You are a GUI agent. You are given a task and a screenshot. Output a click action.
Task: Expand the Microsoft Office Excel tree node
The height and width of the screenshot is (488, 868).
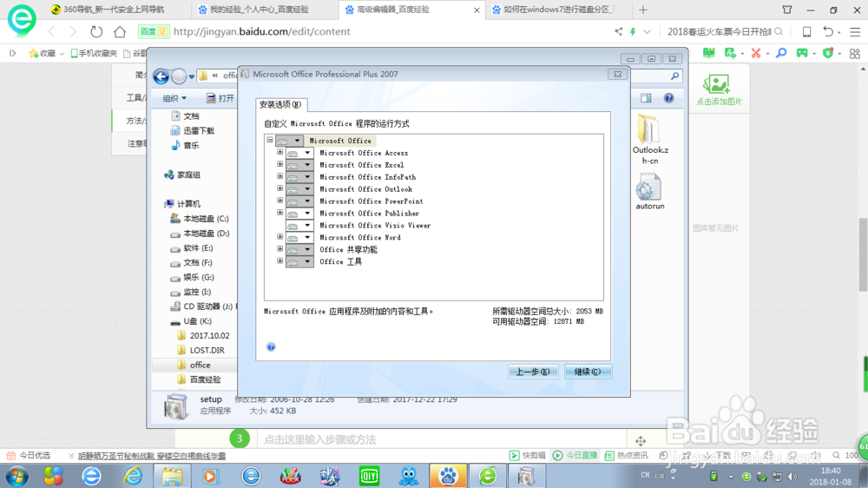pyautogui.click(x=279, y=164)
